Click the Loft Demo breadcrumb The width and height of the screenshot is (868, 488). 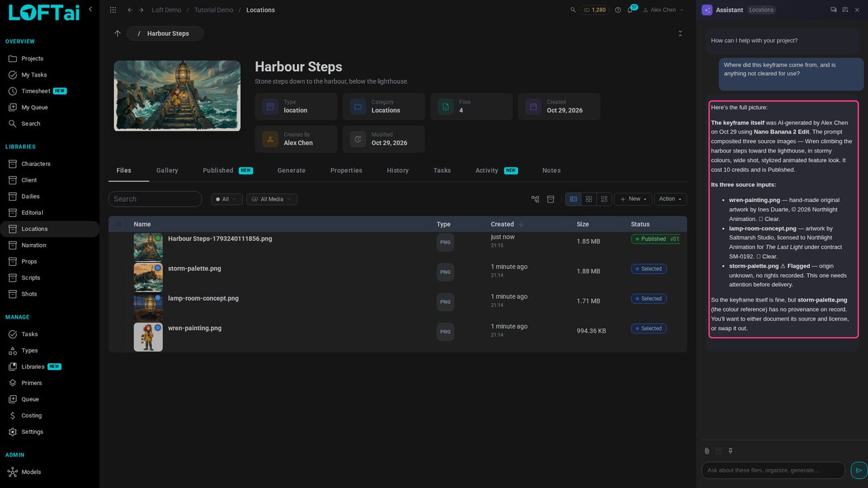[167, 10]
